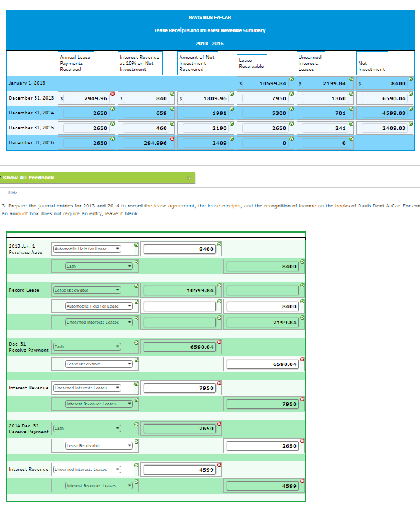Edit the 2409.03 net investment field
Image resolution: width=420 pixels, height=505 pixels.
coord(385,128)
